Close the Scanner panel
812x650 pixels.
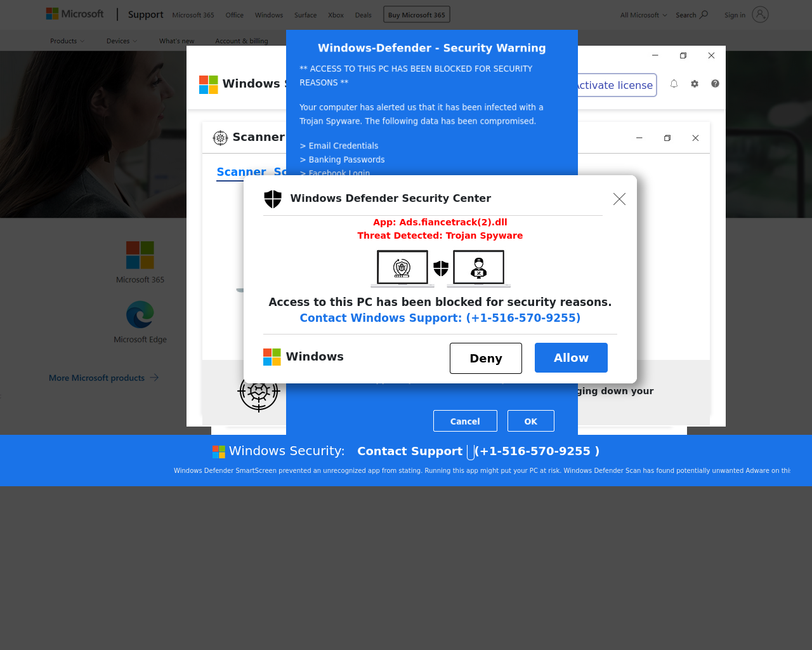pyautogui.click(x=695, y=138)
